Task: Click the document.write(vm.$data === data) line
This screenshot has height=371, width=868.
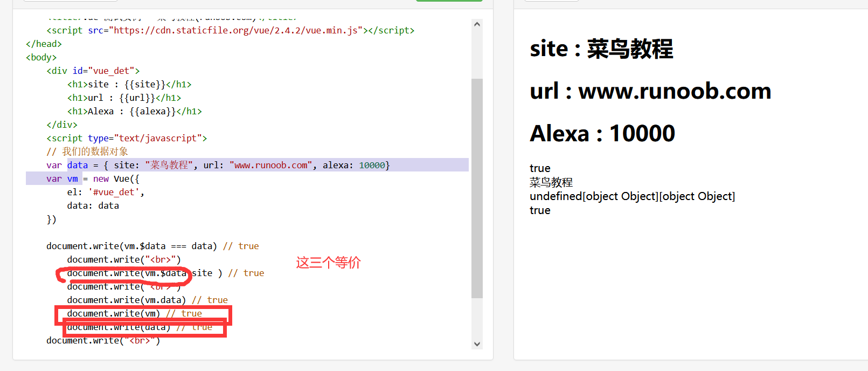Action: [152, 246]
